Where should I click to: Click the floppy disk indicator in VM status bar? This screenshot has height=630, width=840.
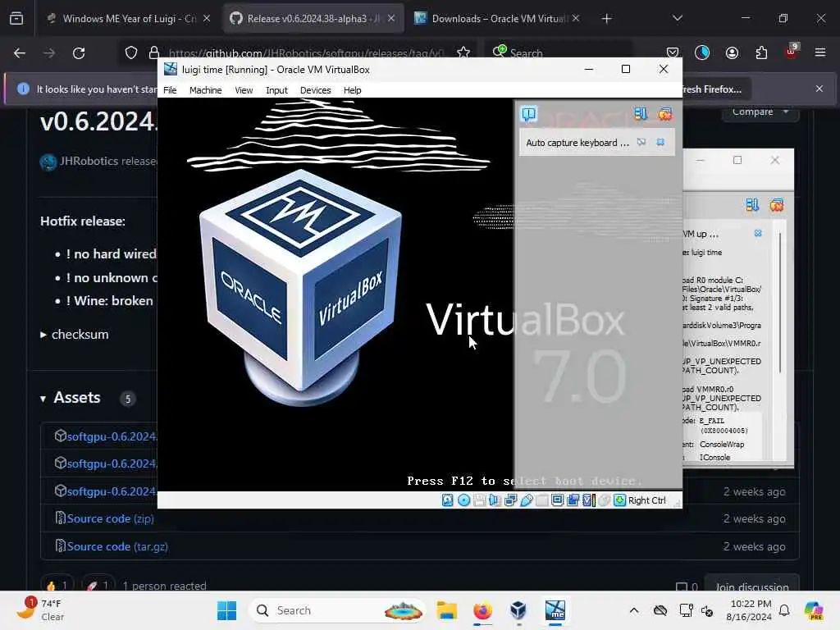tap(479, 500)
